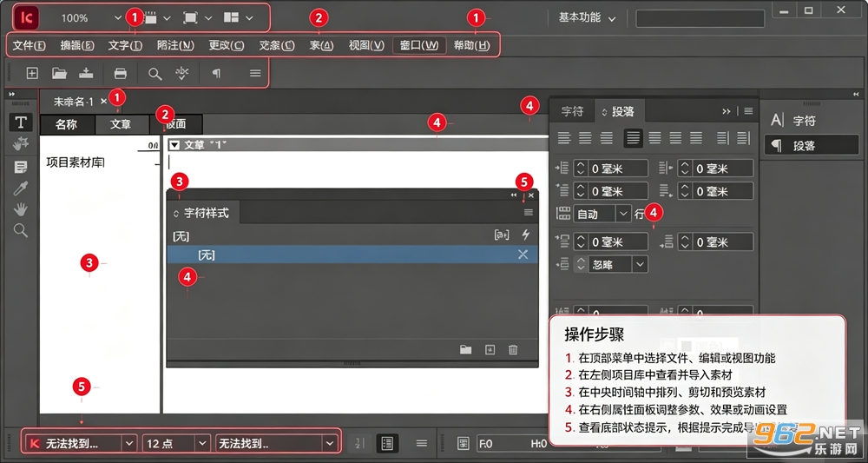Click the X icon on [无] row
The image size is (868, 463).
(523, 255)
